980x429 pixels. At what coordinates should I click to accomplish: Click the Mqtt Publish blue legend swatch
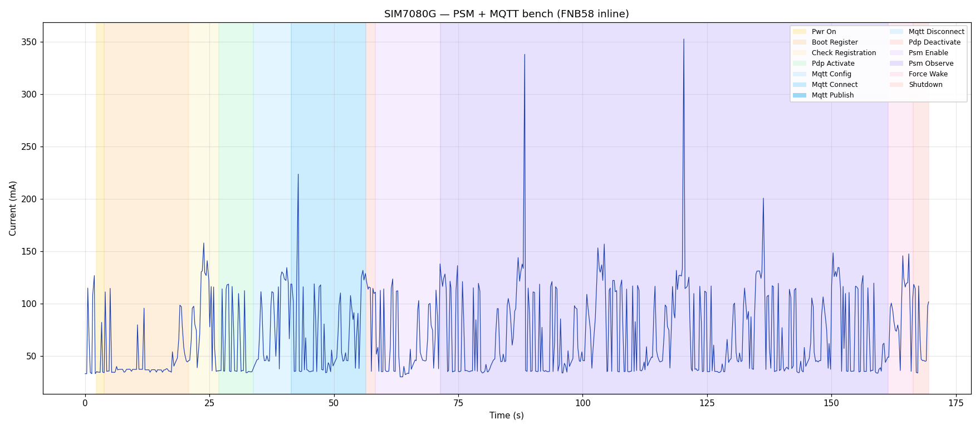(800, 95)
